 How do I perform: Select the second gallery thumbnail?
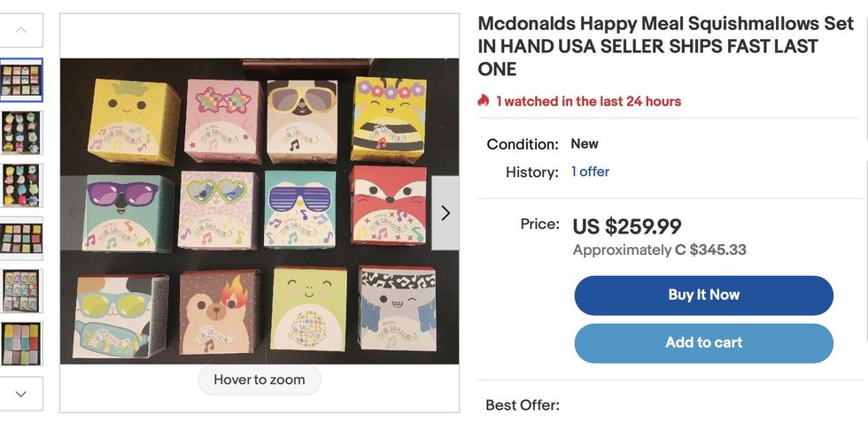click(x=21, y=133)
